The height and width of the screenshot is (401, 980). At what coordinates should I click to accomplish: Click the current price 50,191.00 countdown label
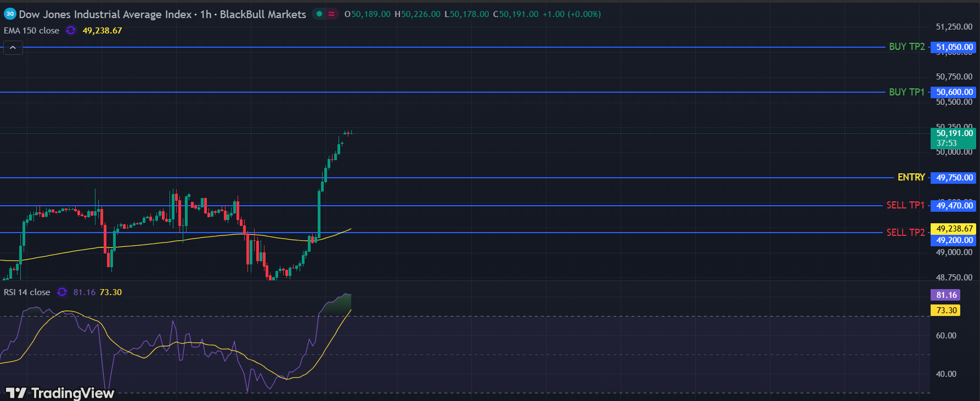[x=954, y=138]
